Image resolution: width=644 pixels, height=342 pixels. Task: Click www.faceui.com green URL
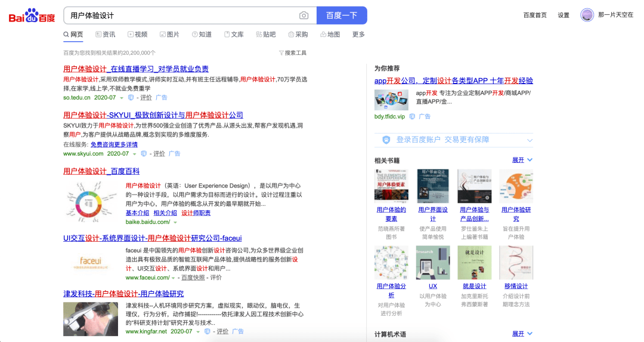click(x=147, y=278)
